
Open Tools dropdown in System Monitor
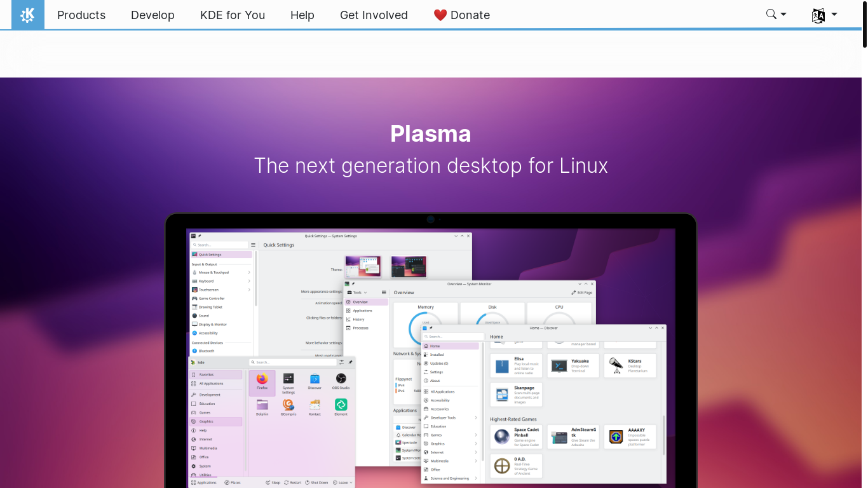point(357,292)
